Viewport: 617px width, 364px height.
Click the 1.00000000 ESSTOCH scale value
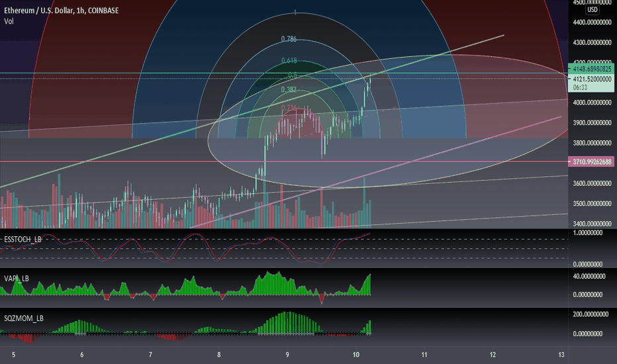coord(588,233)
